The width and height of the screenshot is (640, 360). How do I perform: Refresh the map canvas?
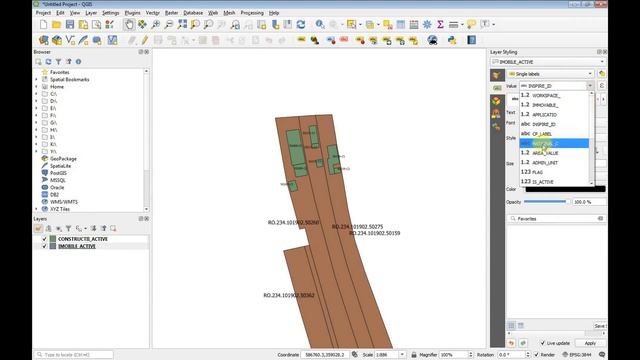coord(301,25)
